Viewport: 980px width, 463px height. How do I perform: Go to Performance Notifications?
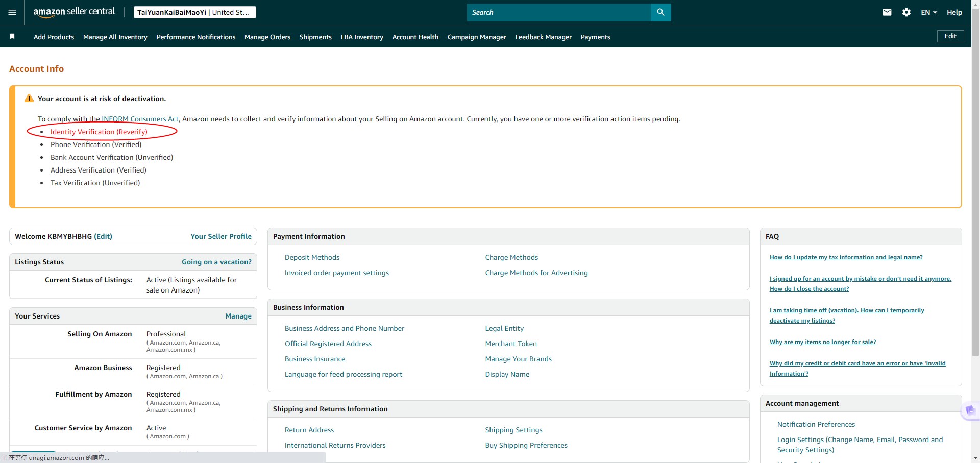196,37
